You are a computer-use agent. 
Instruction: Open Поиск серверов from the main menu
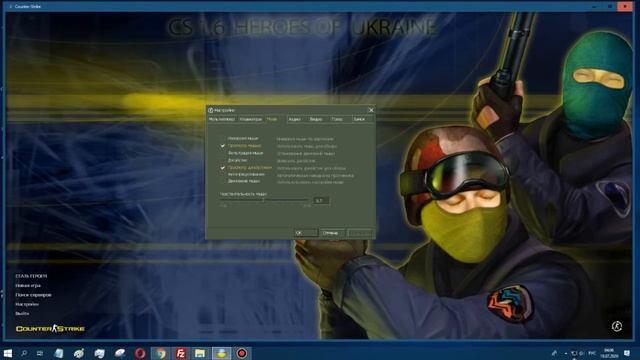coord(33,295)
